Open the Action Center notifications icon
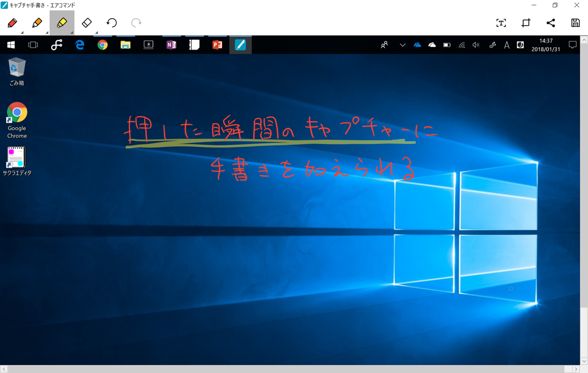588x373 pixels. (572, 45)
